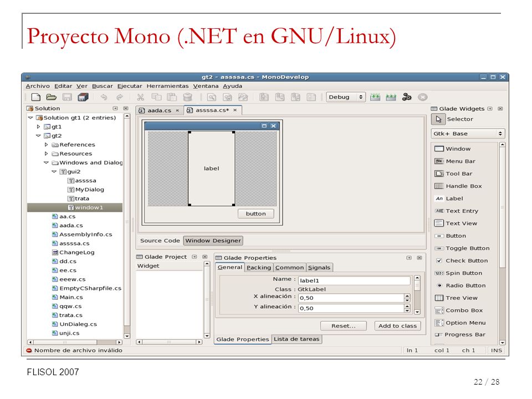Pick the Window widget in the palette

point(453,149)
